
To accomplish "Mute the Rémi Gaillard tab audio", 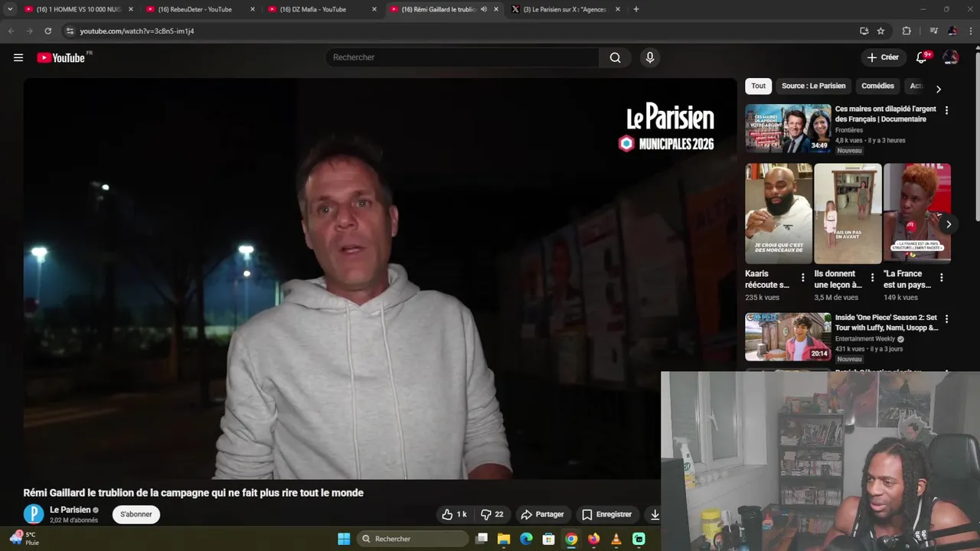I will click(x=483, y=9).
